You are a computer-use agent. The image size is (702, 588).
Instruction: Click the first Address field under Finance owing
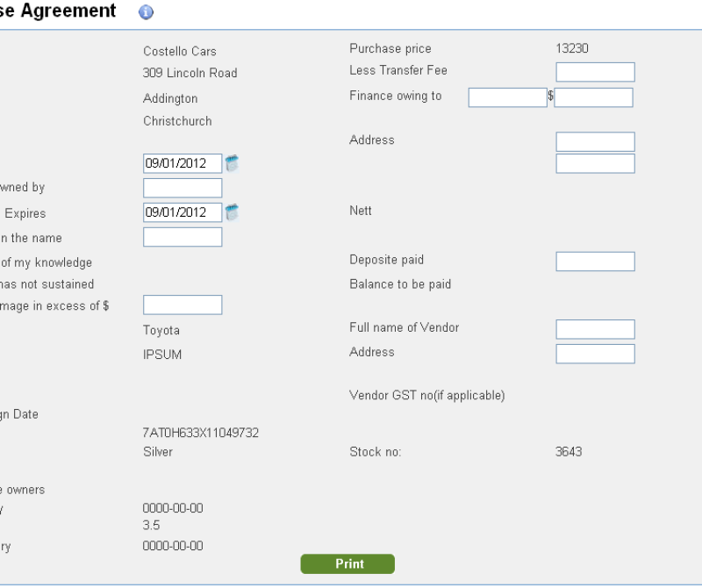tap(596, 141)
